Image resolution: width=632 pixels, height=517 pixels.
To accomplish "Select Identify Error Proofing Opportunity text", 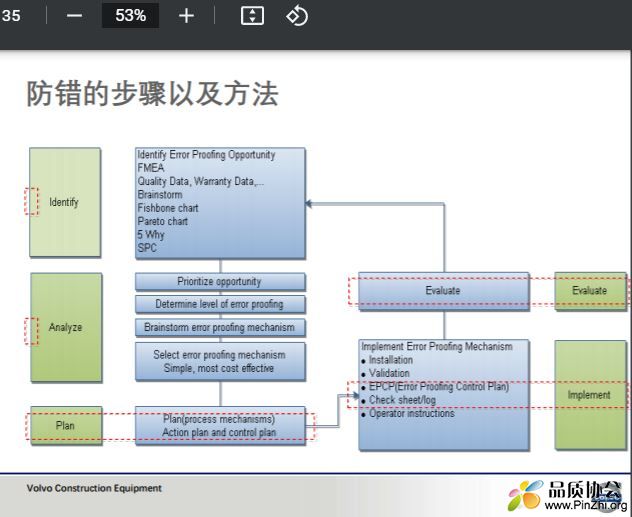I will coord(206,155).
